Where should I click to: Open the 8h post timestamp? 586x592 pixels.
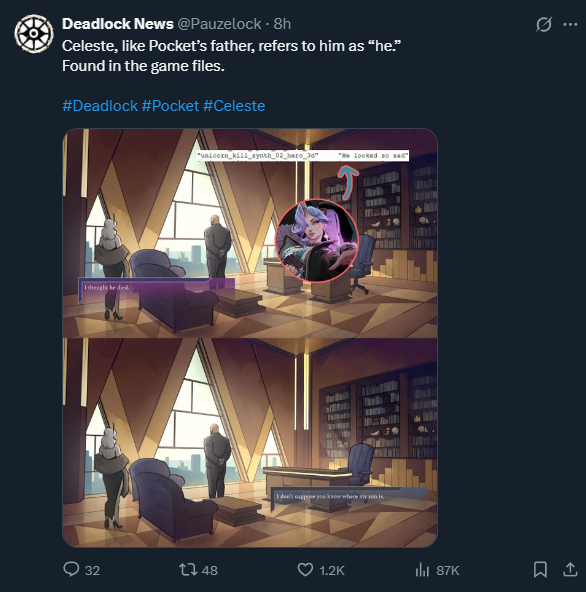click(x=282, y=24)
